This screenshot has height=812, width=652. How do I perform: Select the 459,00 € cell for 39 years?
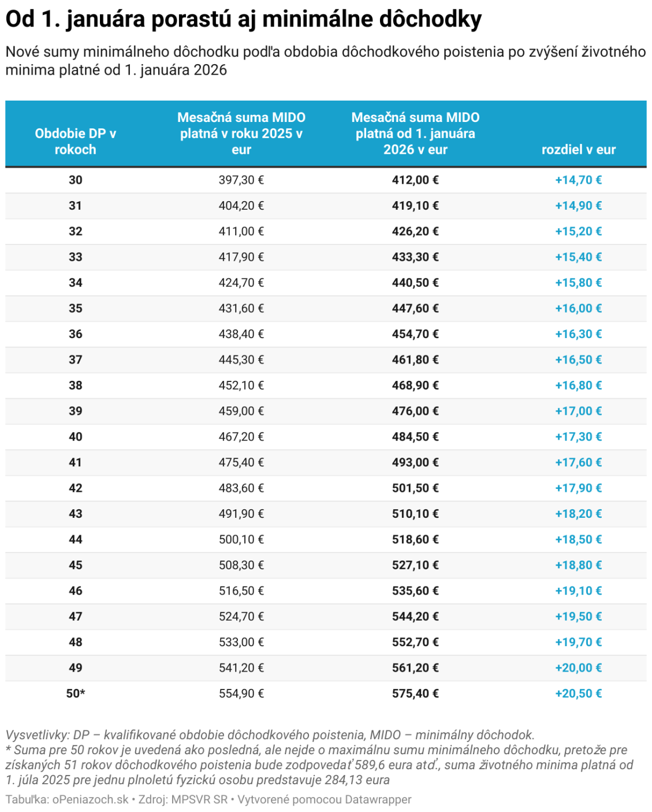[241, 411]
